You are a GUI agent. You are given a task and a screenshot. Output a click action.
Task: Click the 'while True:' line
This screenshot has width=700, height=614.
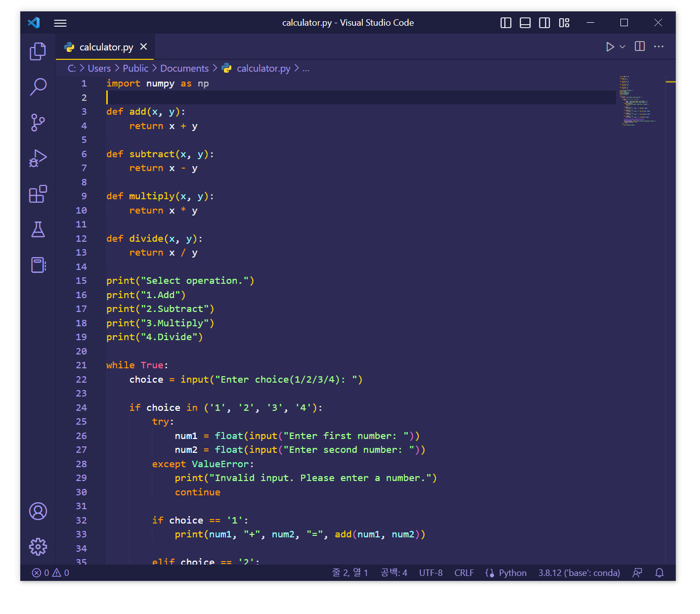click(x=137, y=365)
